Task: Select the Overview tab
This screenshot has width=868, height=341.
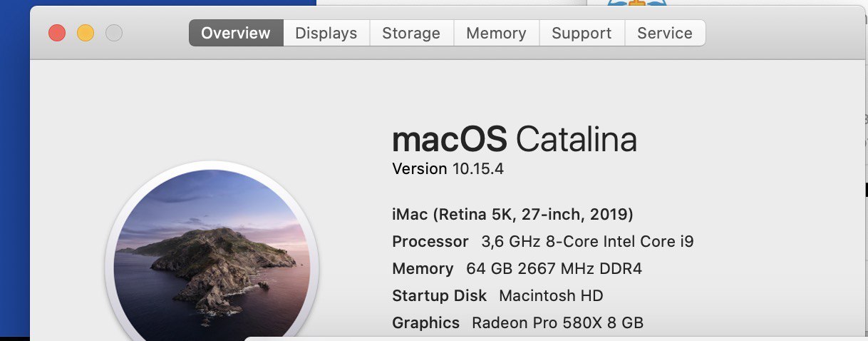Action: [236, 33]
